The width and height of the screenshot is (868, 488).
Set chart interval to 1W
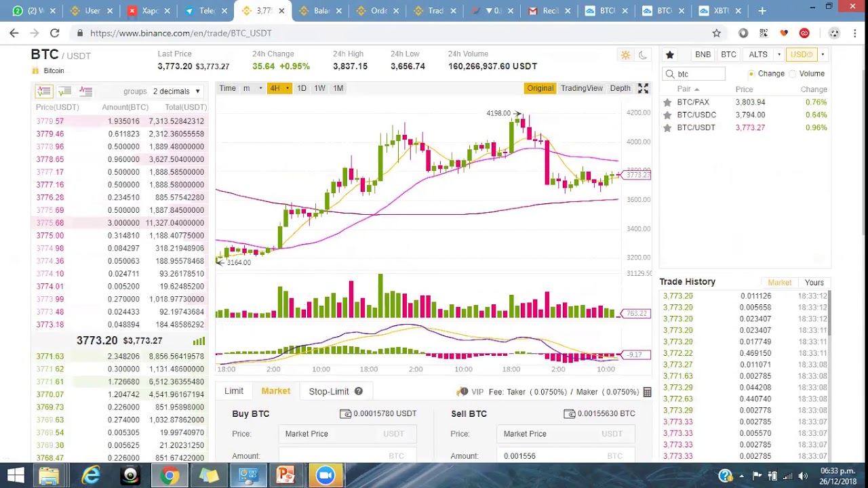319,88
